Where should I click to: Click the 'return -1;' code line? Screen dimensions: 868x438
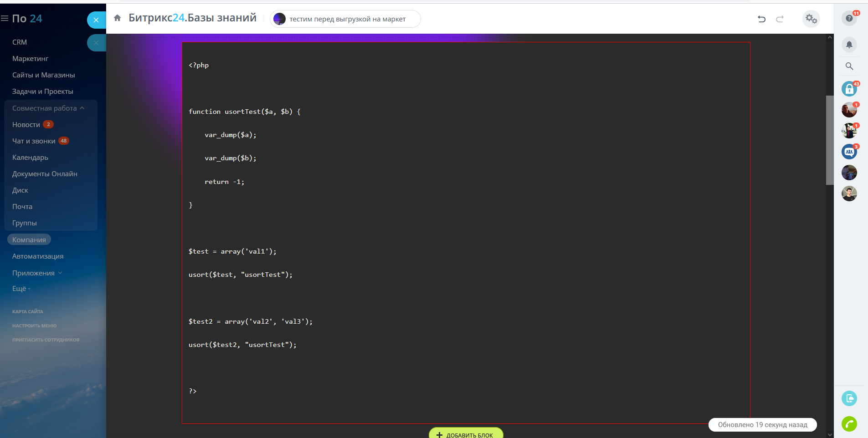click(x=224, y=182)
